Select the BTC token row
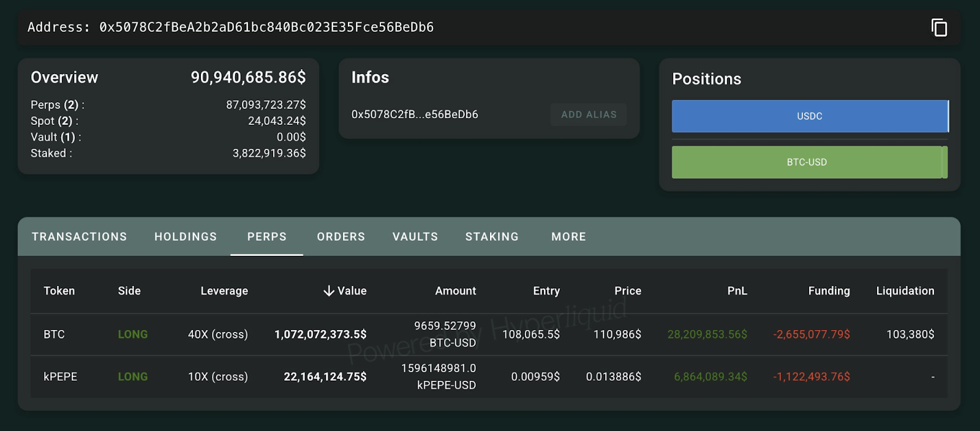 click(54, 334)
